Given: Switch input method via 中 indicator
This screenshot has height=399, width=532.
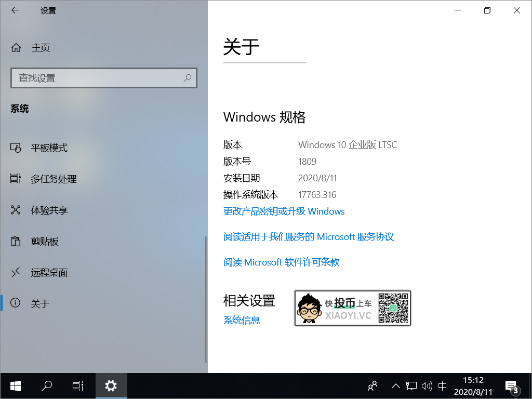Looking at the screenshot, I should coord(443,386).
